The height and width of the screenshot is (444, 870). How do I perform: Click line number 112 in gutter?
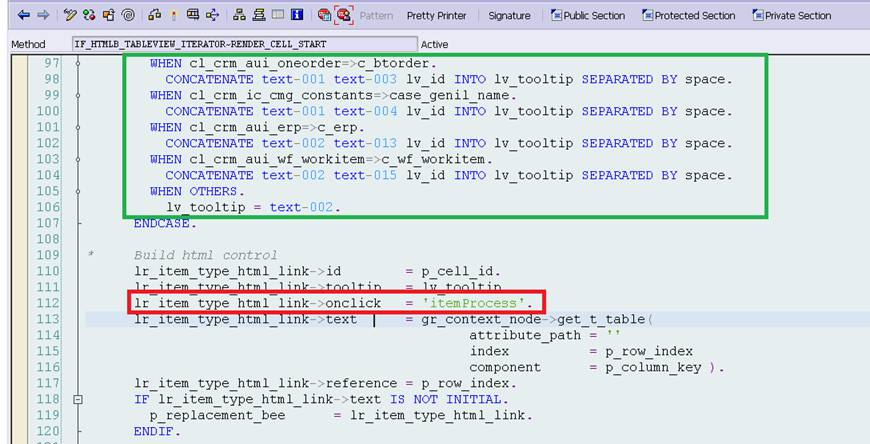point(48,303)
